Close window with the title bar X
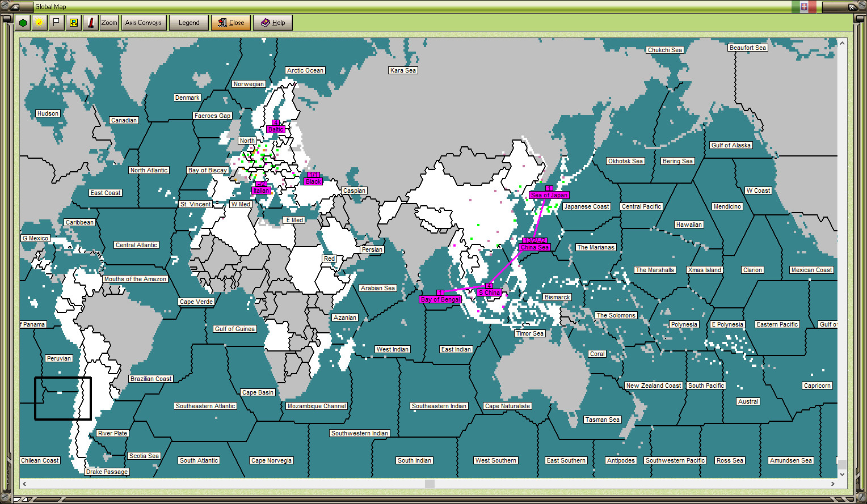 point(852,7)
